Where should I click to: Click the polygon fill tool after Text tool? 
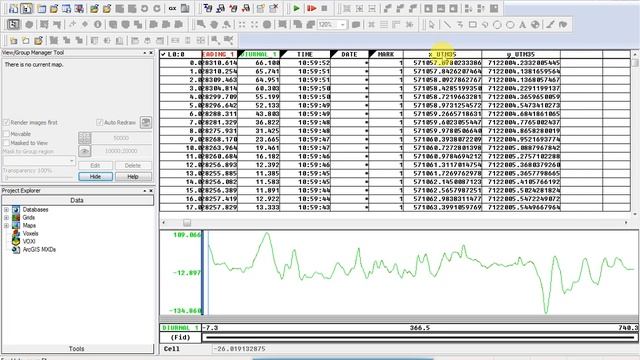[x=535, y=24]
